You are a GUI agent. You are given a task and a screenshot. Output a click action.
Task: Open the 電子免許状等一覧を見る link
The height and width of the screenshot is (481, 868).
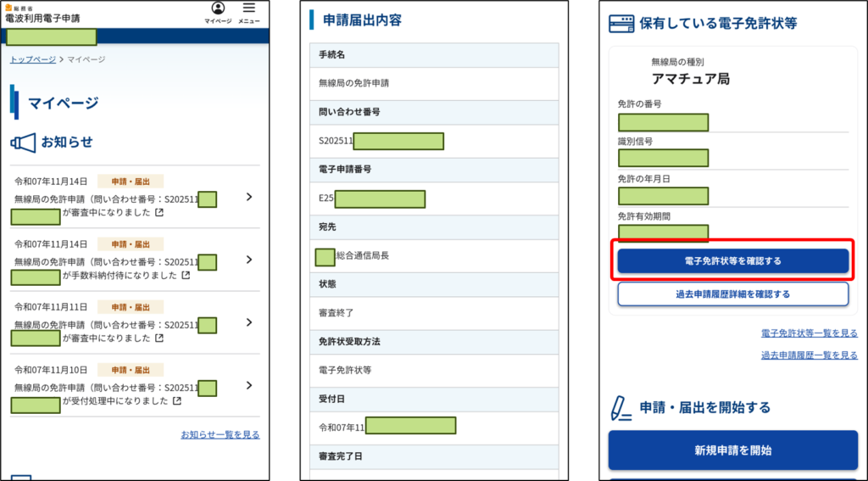click(809, 333)
